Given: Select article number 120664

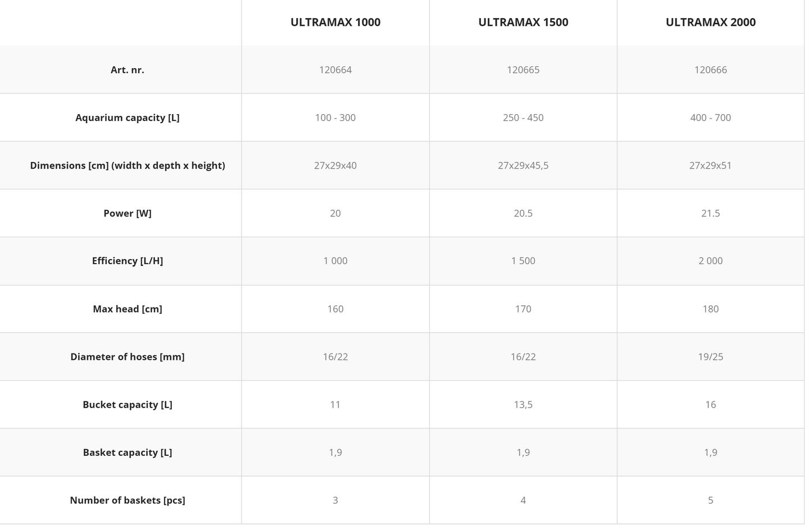Looking at the screenshot, I should 335,70.
